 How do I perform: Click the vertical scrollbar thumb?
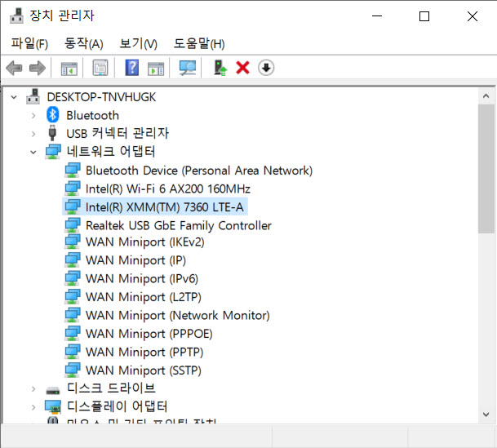click(486, 169)
